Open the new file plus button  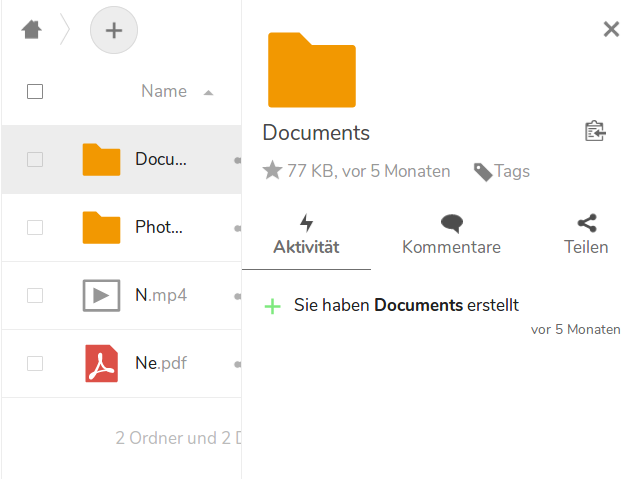[x=114, y=31]
